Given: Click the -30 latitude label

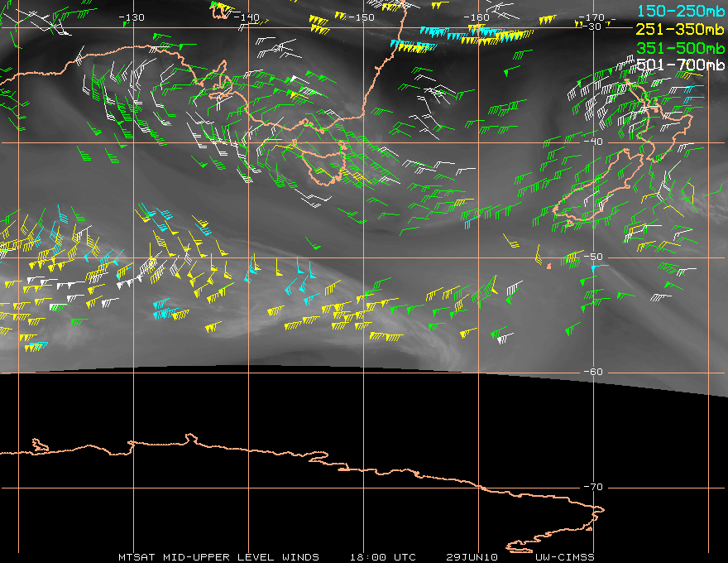Looking at the screenshot, I should point(591,26).
